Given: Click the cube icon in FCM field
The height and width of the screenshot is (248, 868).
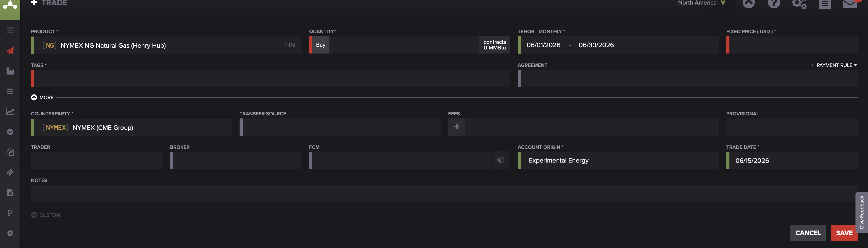Looking at the screenshot, I should pos(501,160).
